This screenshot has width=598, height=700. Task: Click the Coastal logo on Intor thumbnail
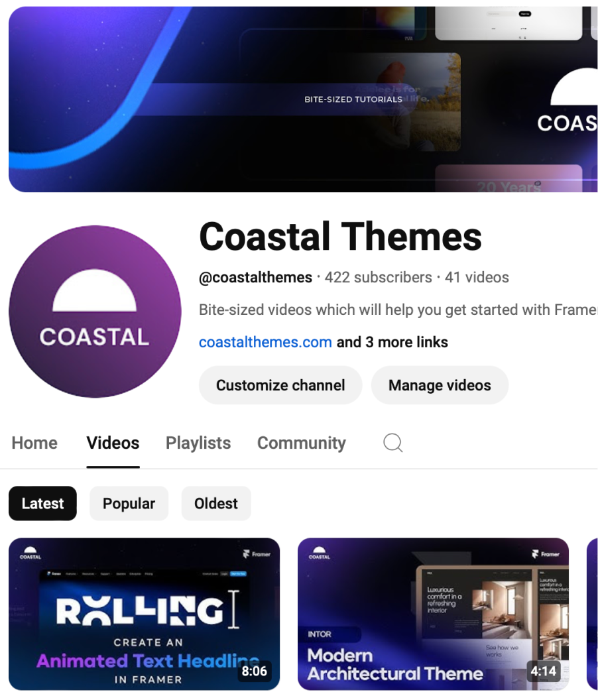[x=320, y=553]
